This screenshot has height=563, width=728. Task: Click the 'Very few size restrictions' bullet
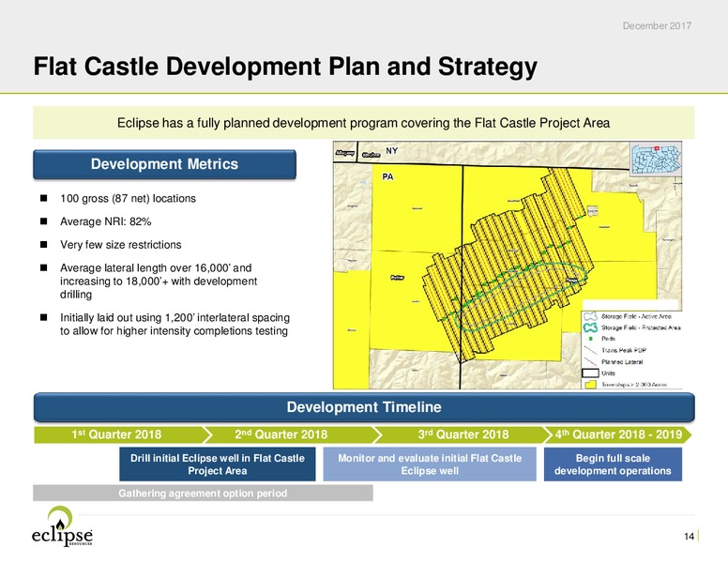pyautogui.click(x=121, y=245)
